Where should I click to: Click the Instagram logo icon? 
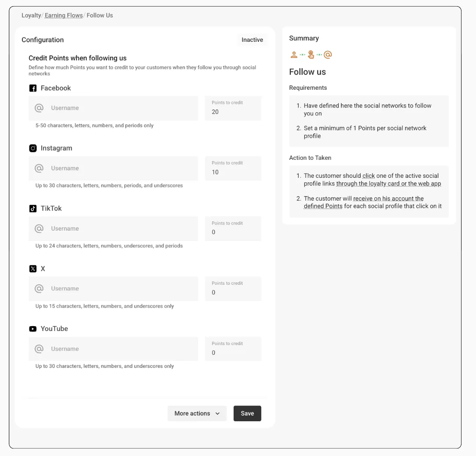coord(33,148)
